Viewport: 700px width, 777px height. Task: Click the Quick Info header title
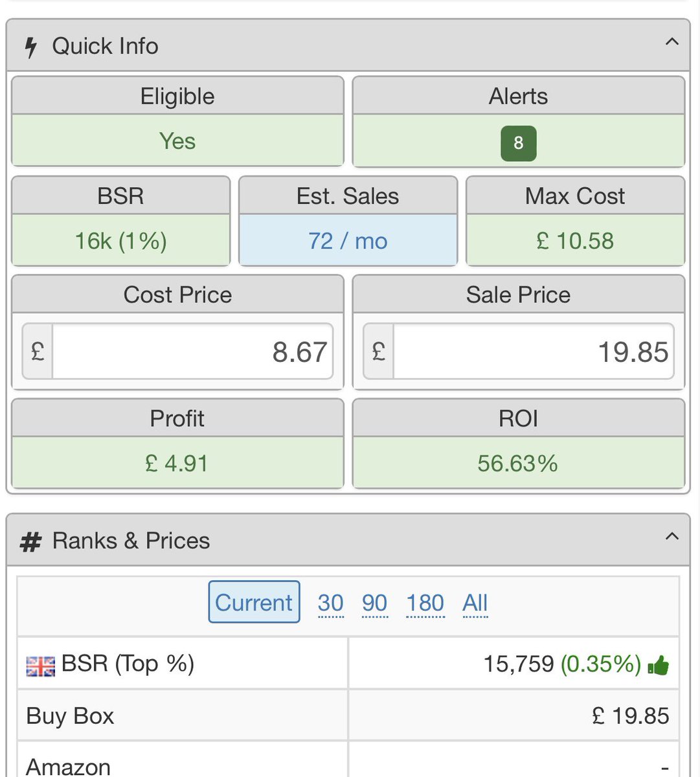[x=105, y=46]
